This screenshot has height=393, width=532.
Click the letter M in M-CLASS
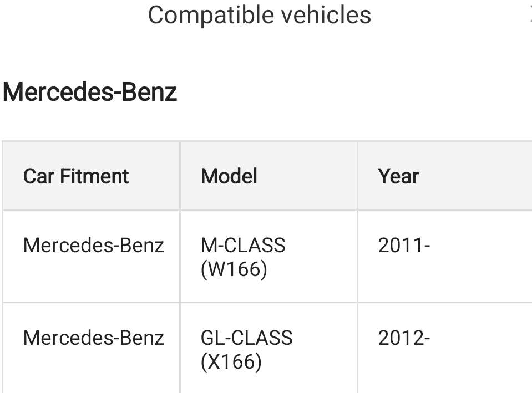[208, 246]
